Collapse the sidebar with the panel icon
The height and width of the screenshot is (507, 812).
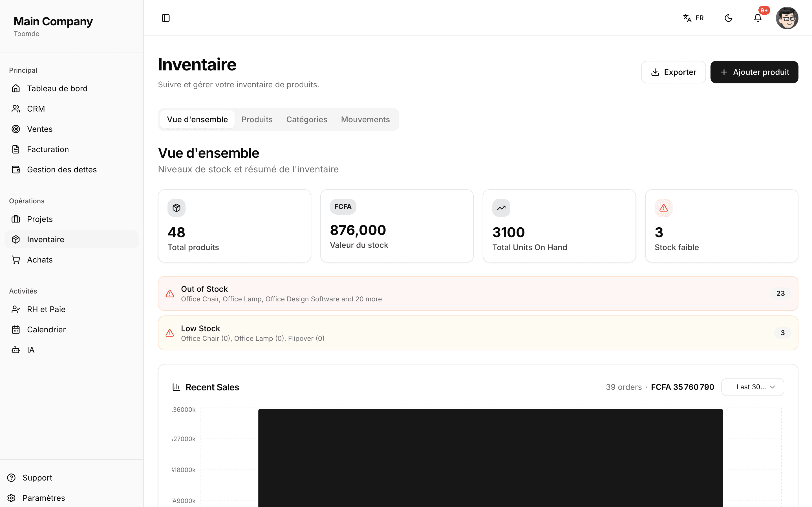pos(166,18)
